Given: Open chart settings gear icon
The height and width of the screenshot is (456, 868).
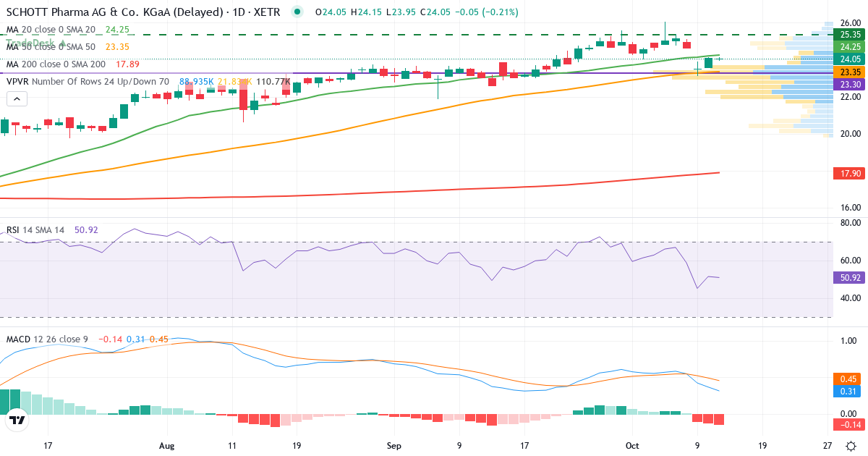Looking at the screenshot, I should coord(851,446).
